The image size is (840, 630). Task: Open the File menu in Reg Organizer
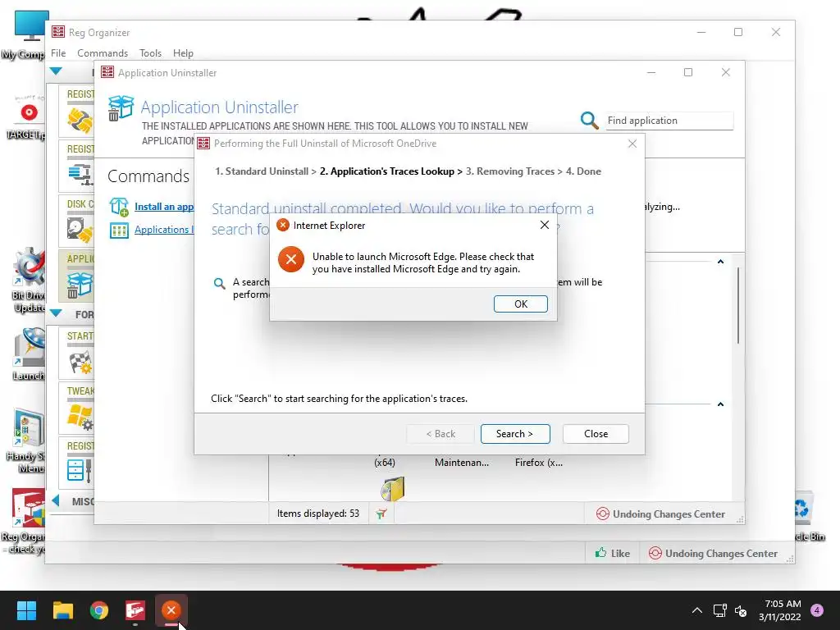[x=58, y=53]
